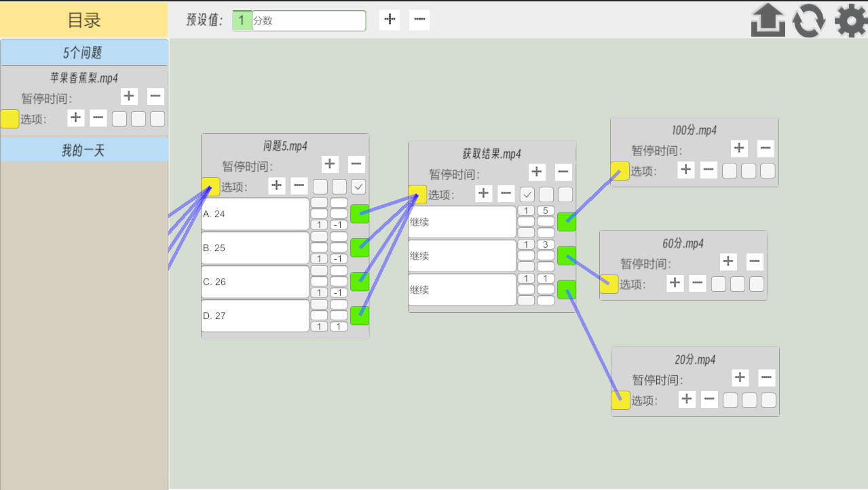Viewport: 868px width, 490px height.
Task: Uncheck the first checkbox in 获取结果.mp4 选项 row
Action: click(527, 194)
